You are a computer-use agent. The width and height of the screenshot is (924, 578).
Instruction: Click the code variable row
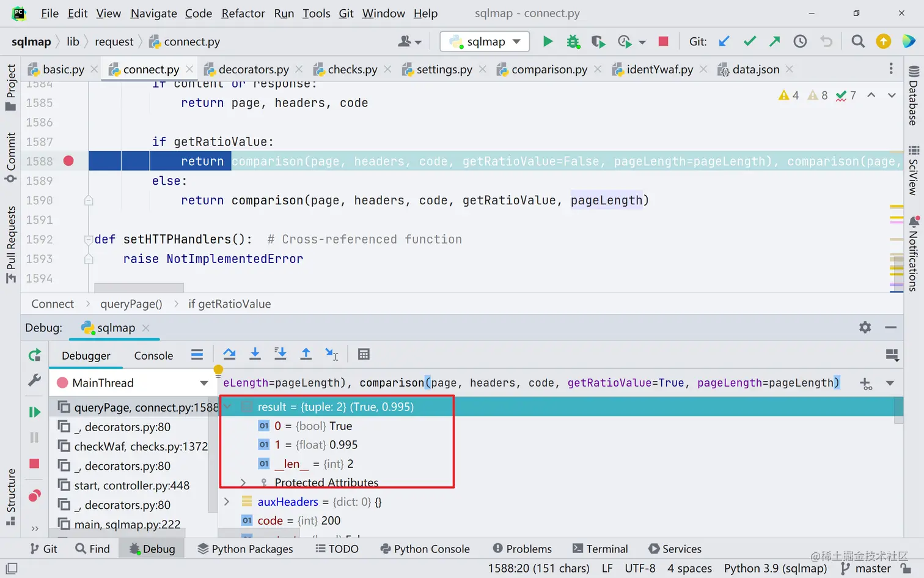(x=559, y=521)
